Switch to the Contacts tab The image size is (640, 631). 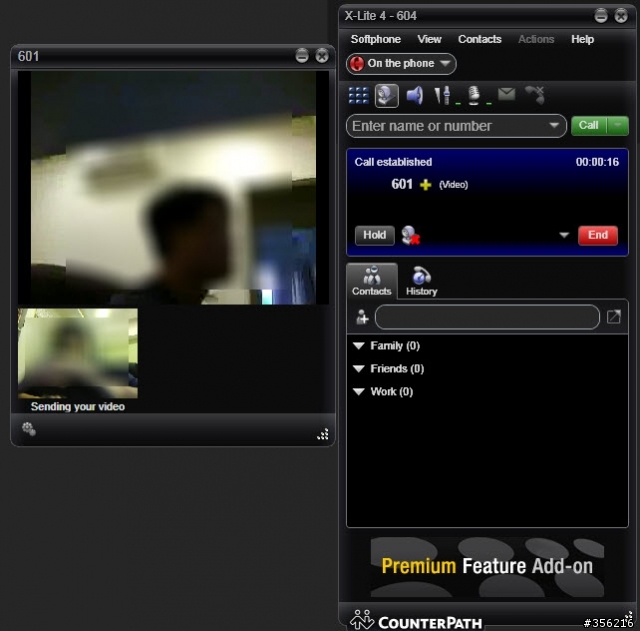click(x=372, y=281)
